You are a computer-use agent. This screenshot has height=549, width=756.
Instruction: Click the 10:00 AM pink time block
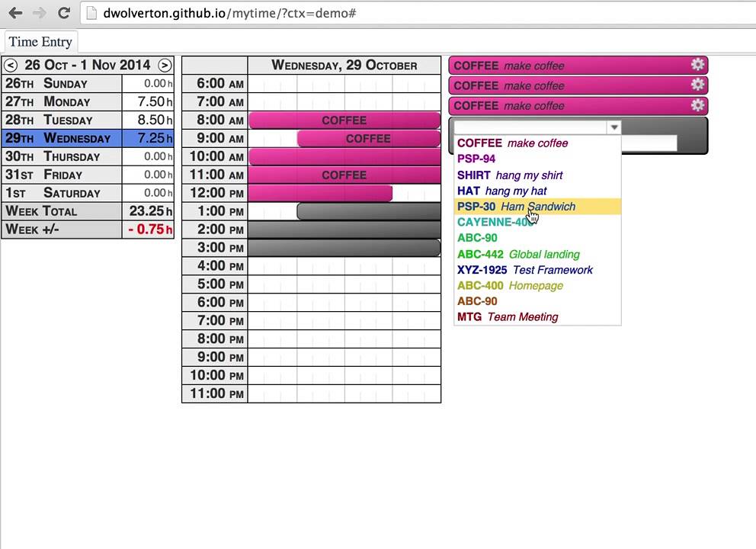344,157
